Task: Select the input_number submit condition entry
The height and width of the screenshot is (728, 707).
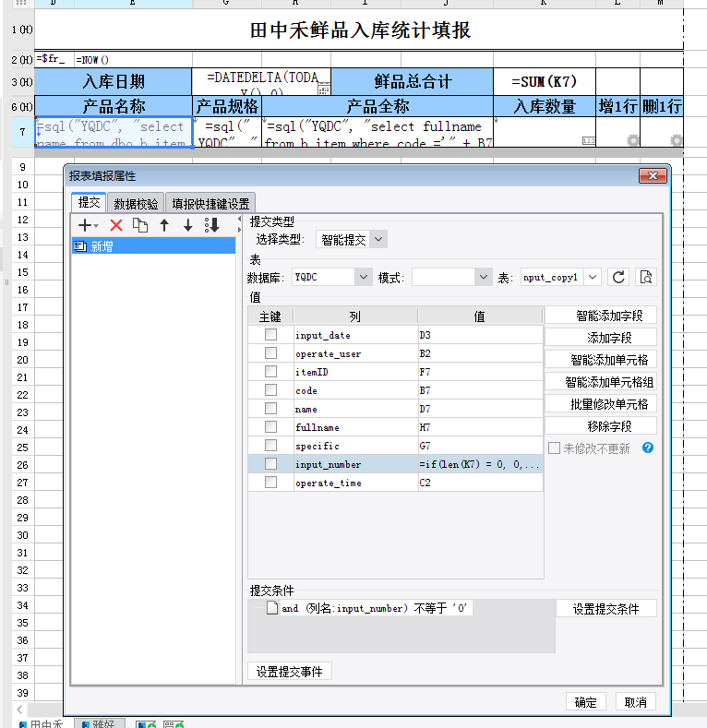Action: coord(377,608)
